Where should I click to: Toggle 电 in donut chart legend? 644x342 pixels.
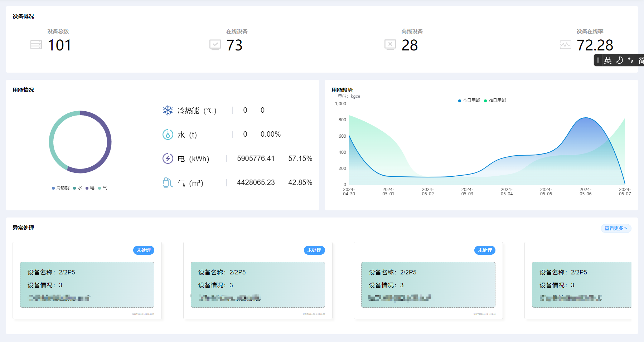(90, 188)
